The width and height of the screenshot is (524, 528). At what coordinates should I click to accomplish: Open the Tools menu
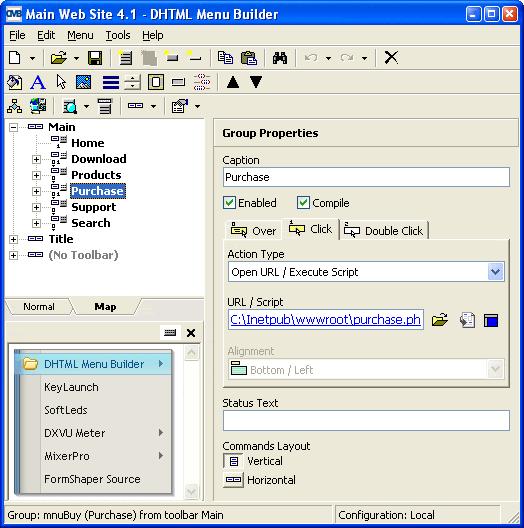[118, 35]
